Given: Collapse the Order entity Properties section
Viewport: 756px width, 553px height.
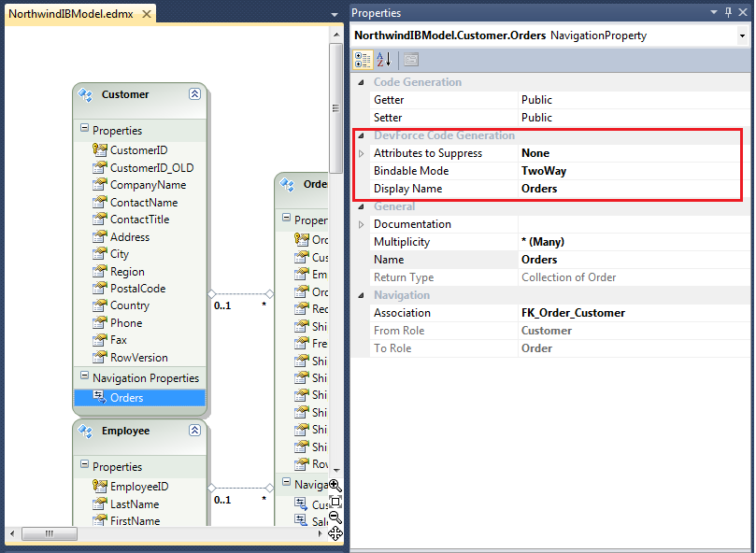Looking at the screenshot, I should pyautogui.click(x=286, y=218).
